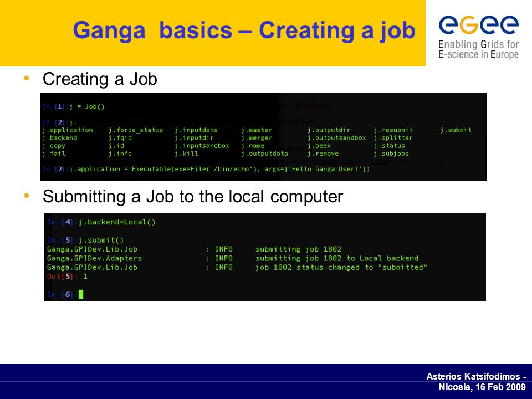Click the 'j.peek' completion entry

coord(319,146)
